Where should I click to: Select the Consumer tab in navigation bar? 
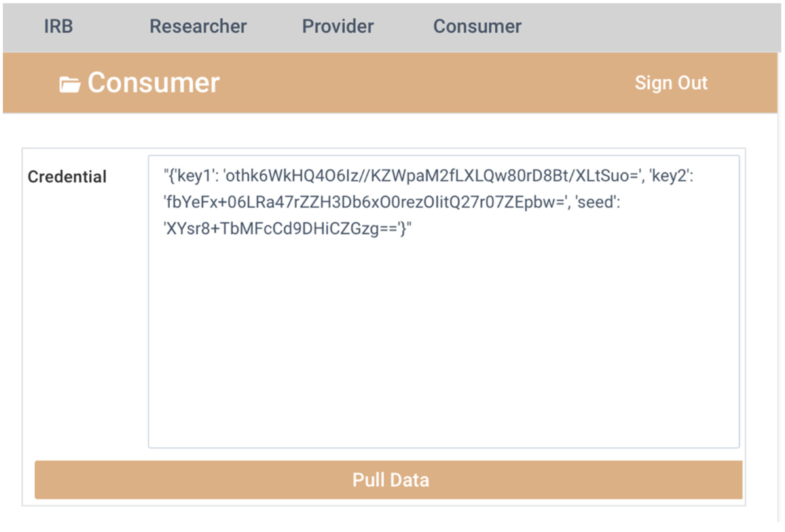[x=477, y=26]
